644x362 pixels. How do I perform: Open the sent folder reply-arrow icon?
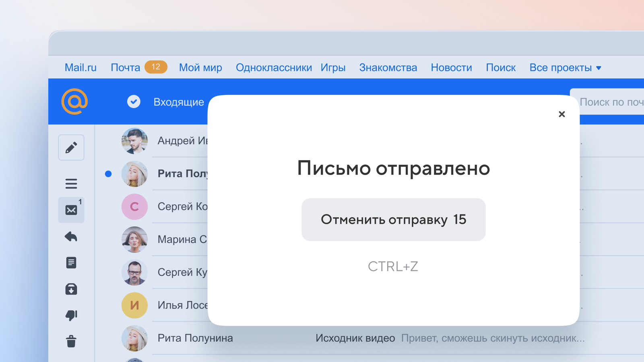coord(71,237)
